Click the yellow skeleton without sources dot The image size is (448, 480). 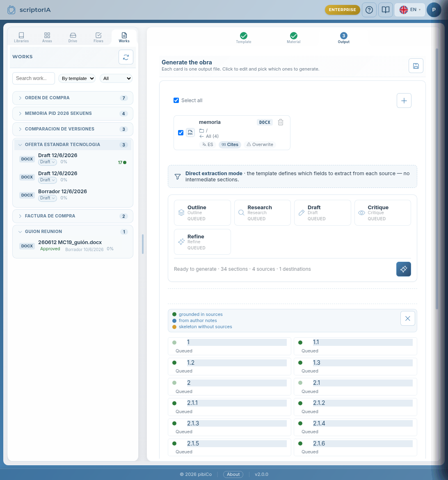click(x=174, y=327)
